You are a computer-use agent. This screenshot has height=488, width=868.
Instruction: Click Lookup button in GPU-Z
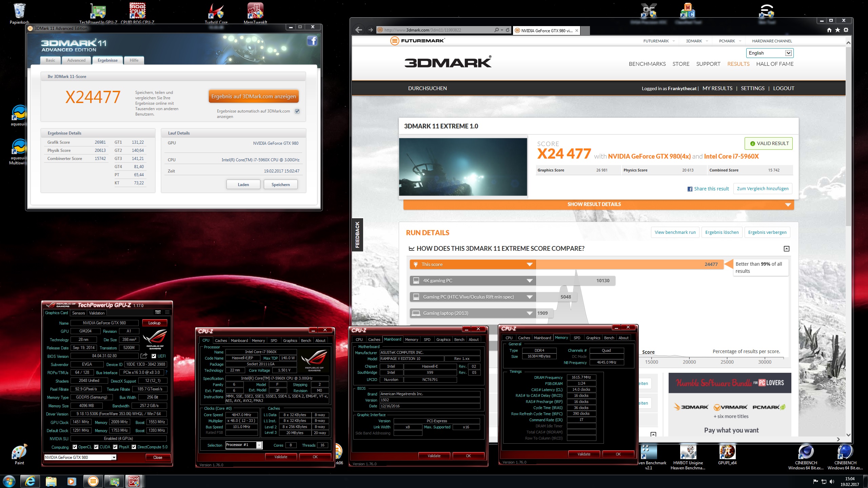coord(154,323)
